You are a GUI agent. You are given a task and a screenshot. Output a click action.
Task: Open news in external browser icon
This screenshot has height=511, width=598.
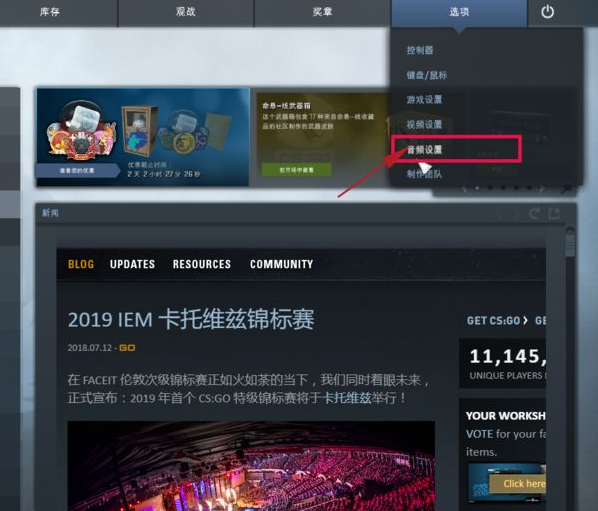coord(554,213)
